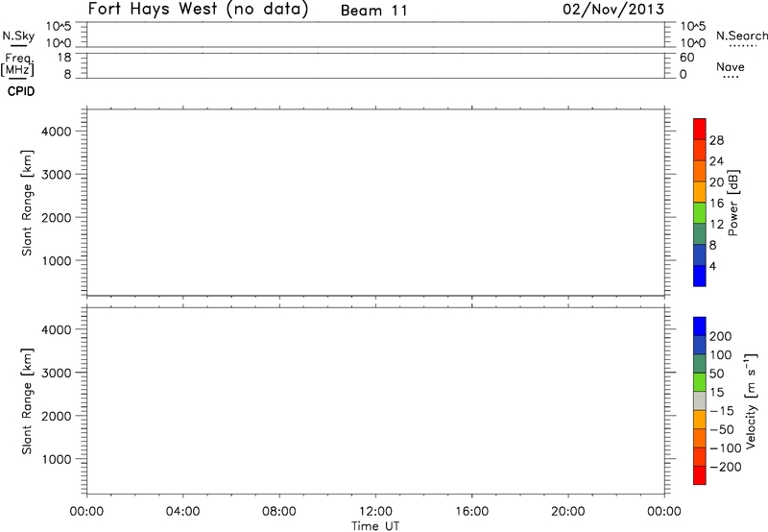Click the green velocity segment between 15 and 50
768x532 pixels.
click(700, 382)
